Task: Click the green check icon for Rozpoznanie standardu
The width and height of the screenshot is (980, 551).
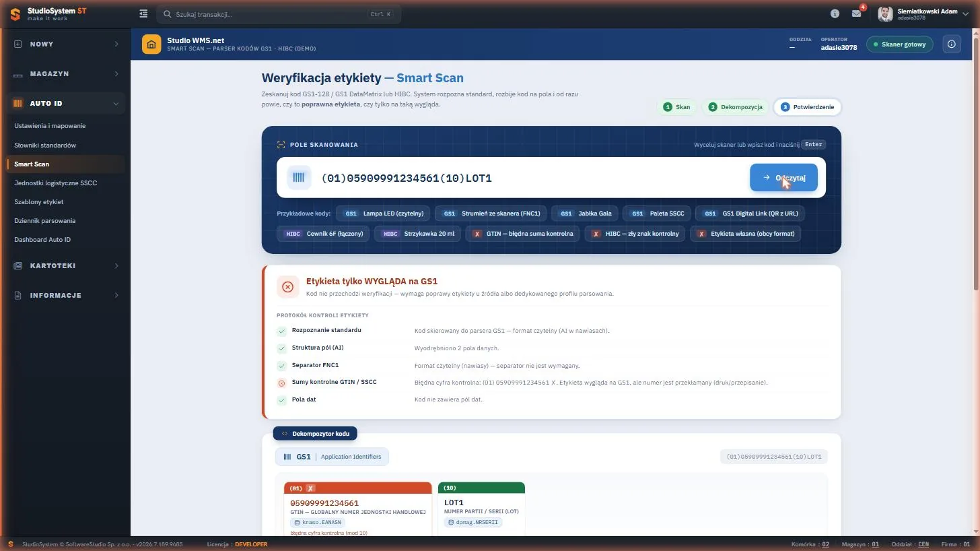Action: click(282, 331)
